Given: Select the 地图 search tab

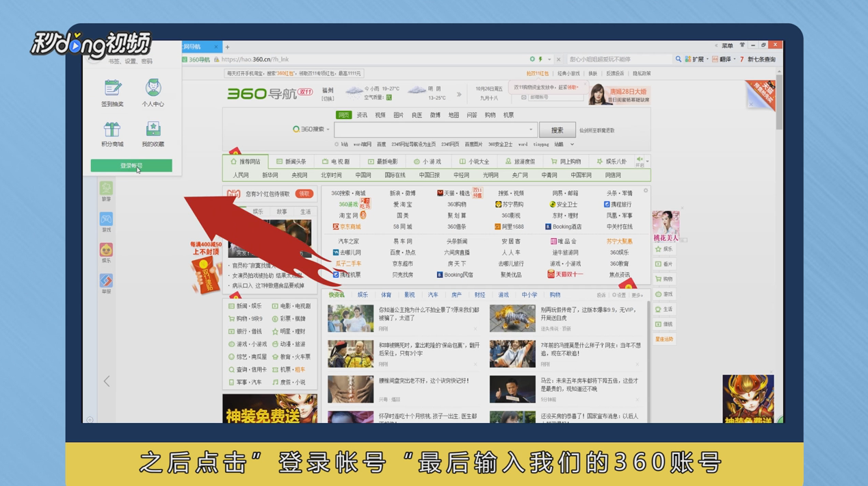Looking at the screenshot, I should [453, 115].
